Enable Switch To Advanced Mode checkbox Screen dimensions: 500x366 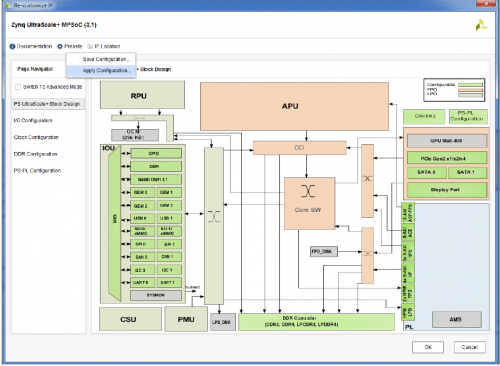pyautogui.click(x=18, y=87)
